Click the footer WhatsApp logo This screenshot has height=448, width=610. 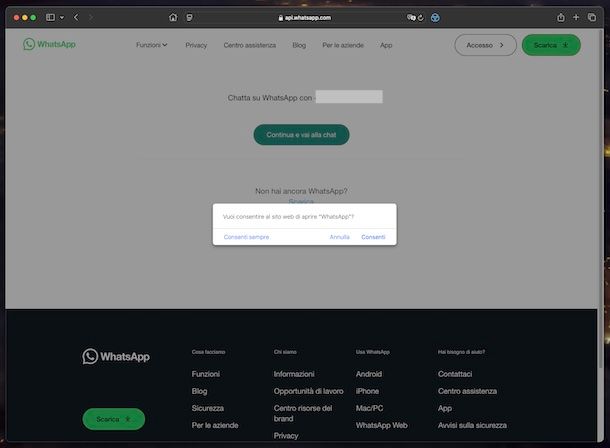[116, 356]
